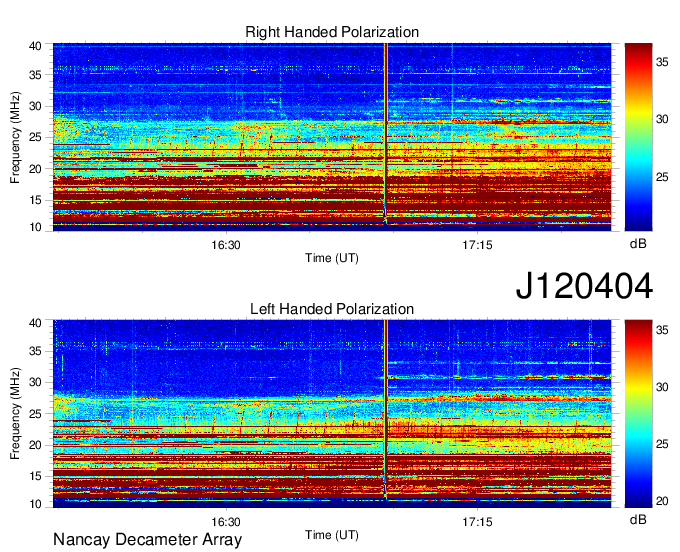Click 17:15 tick of Right Handed plot
This screenshot has height=552, width=680.
coord(477,245)
